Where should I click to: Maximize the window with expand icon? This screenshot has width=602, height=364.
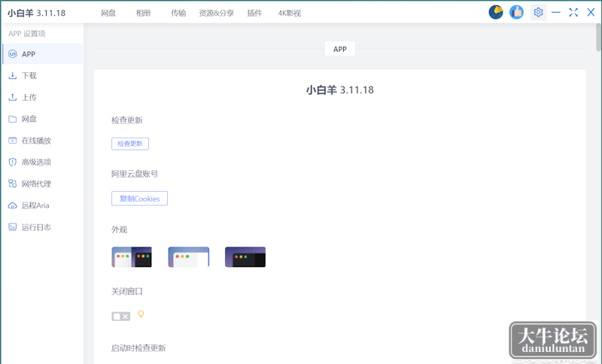click(x=573, y=12)
